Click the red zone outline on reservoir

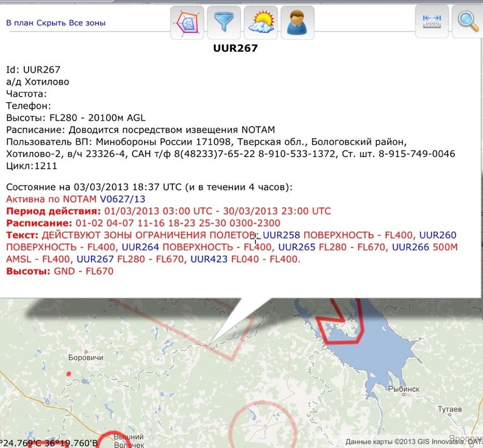(x=341, y=321)
